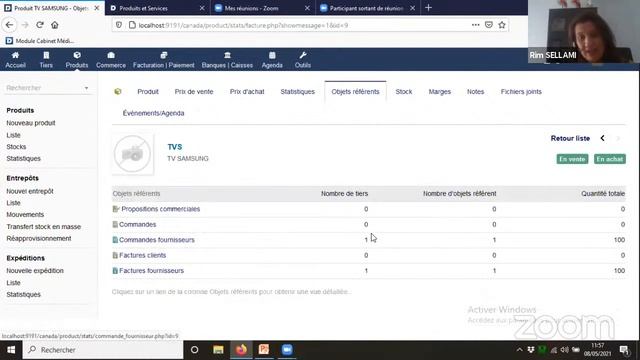Show hidden system tray icons
Screen dimensions: 640x360
pos(519,350)
